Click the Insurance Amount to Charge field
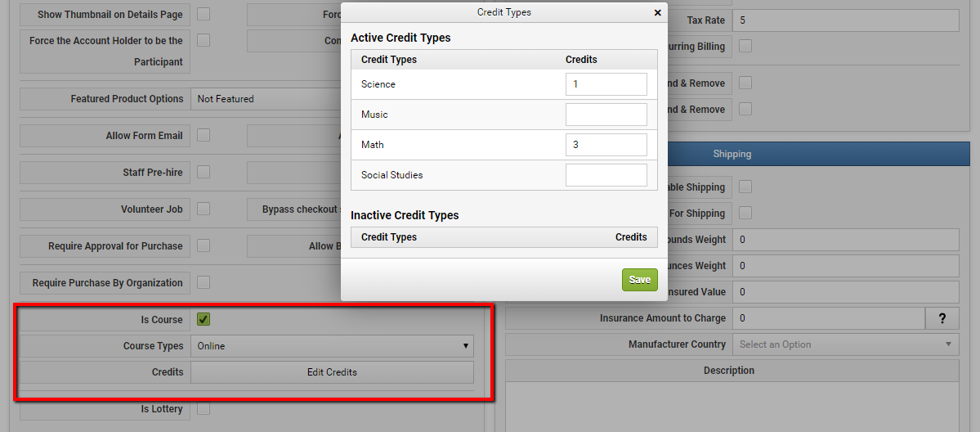 [x=828, y=318]
